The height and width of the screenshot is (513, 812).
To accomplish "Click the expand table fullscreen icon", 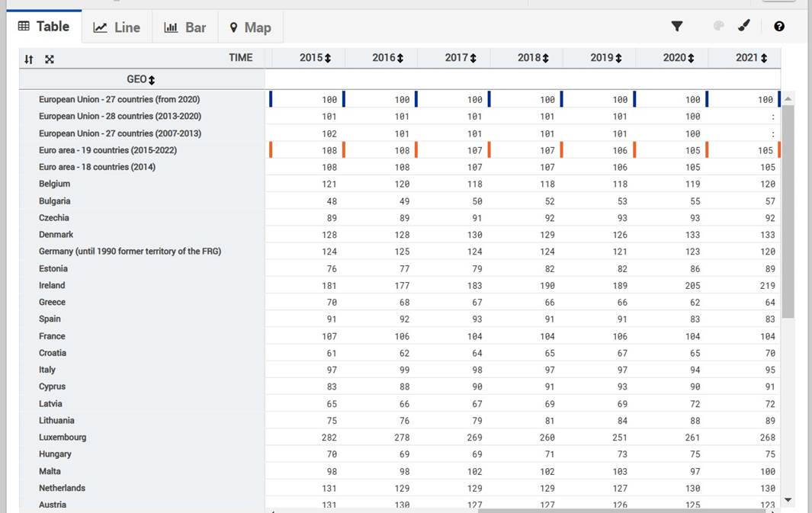I will tap(50, 59).
